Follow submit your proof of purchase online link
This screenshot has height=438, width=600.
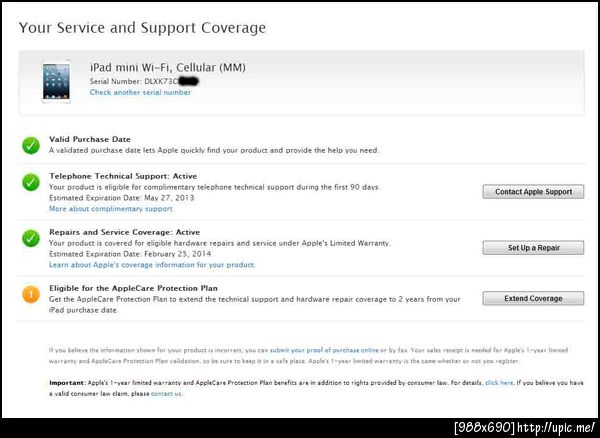point(324,350)
